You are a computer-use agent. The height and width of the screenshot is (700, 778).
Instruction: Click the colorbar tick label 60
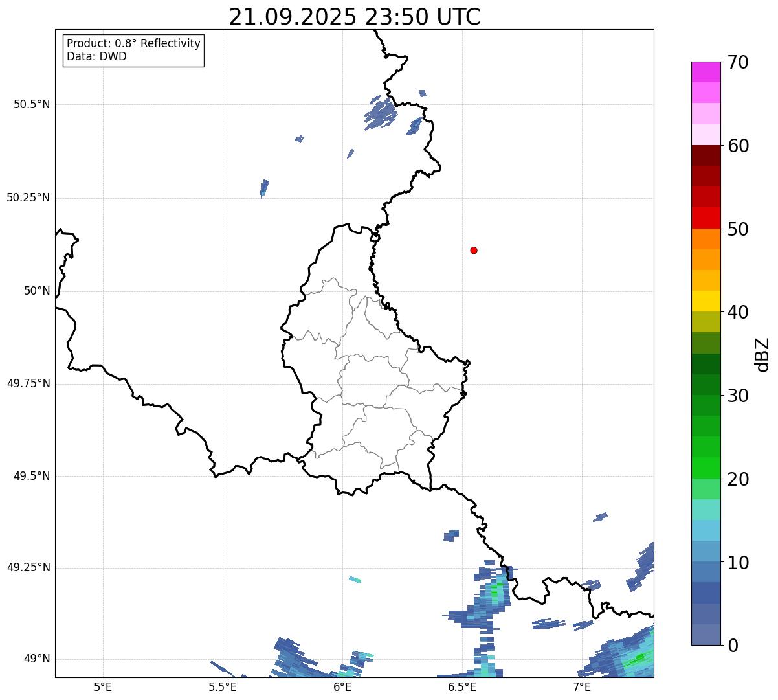coord(738,146)
